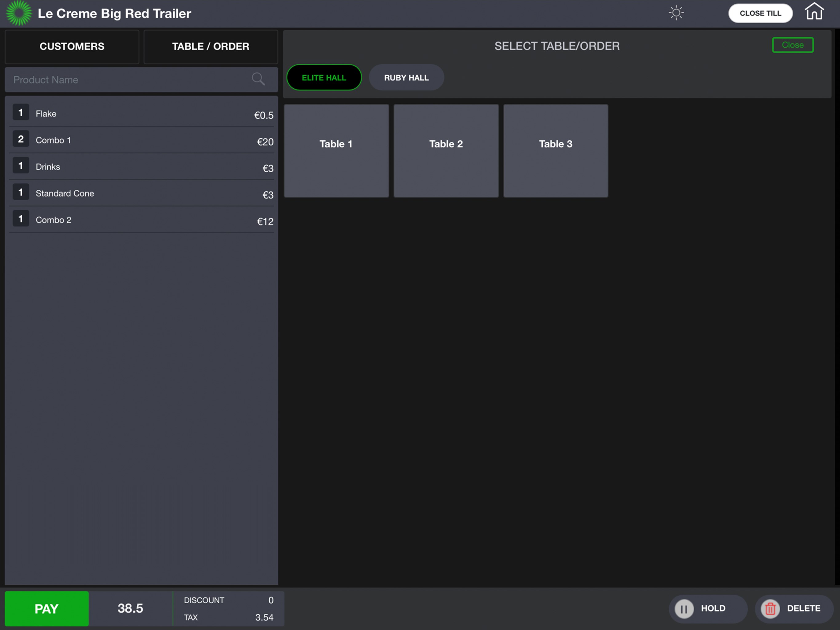Switch to Ruby Hall section
Viewport: 840px width, 630px height.
point(406,78)
